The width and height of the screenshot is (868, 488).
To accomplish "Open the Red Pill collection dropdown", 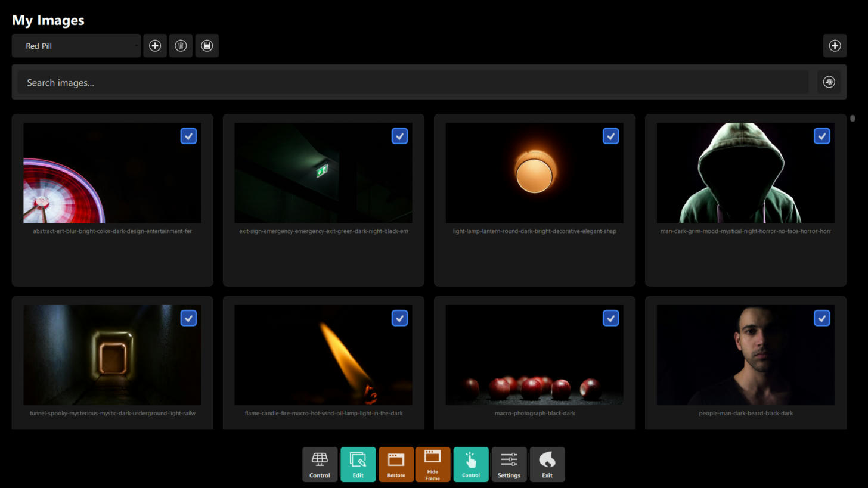I will [76, 46].
